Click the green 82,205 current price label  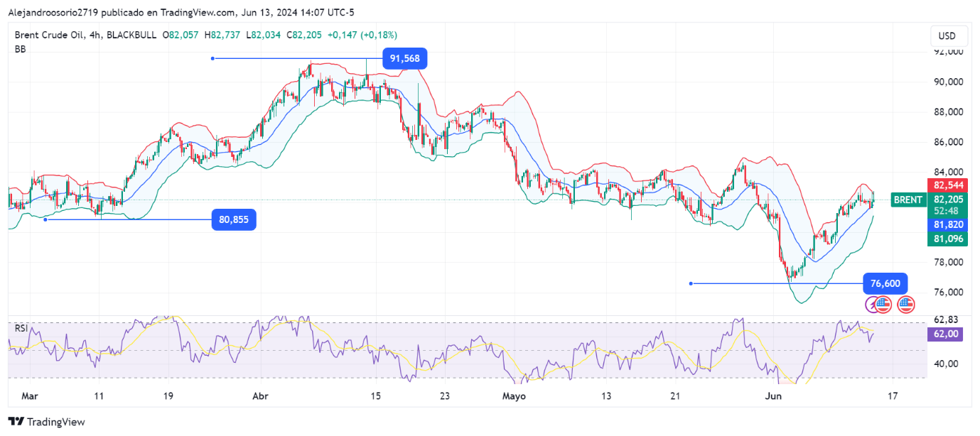(948, 200)
